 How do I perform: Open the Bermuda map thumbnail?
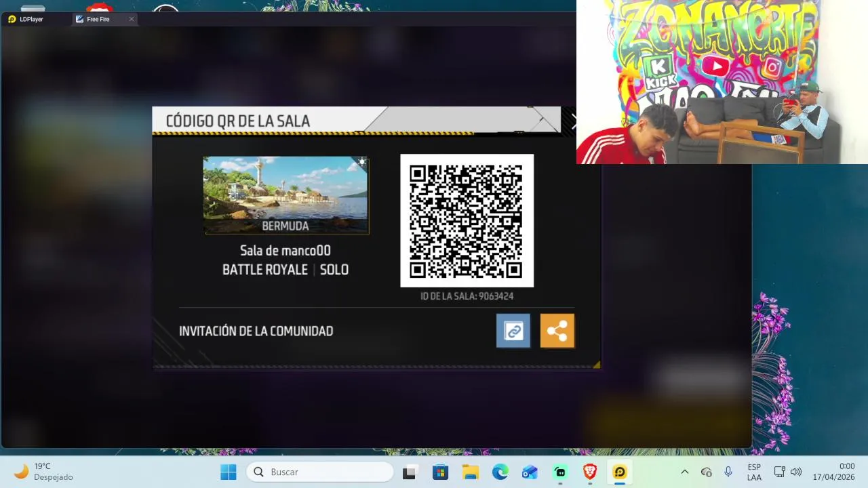(x=286, y=195)
